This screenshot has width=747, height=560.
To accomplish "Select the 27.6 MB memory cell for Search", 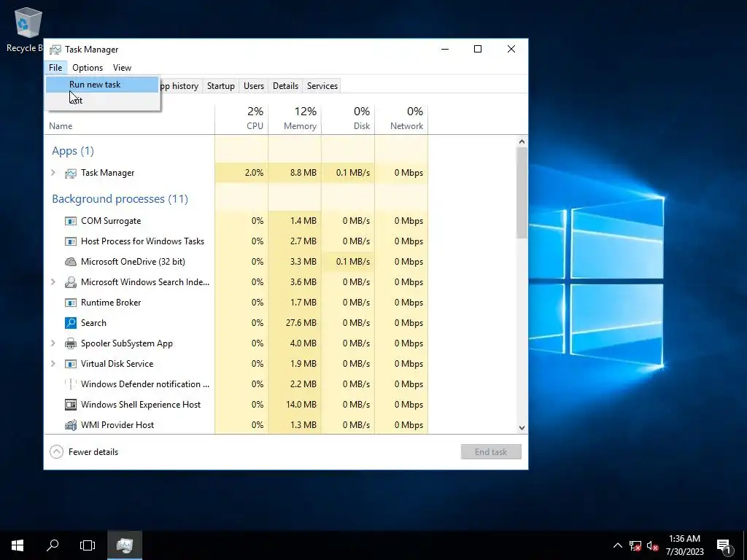I will (295, 323).
